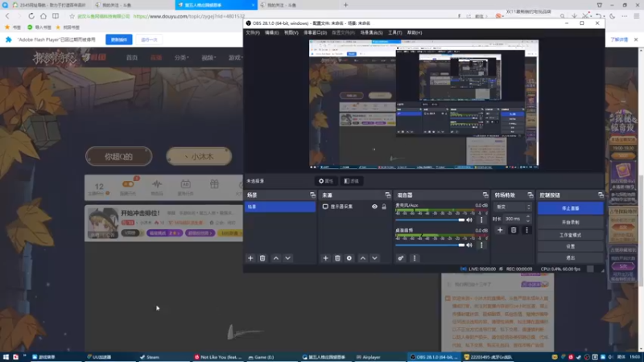The height and width of the screenshot is (362, 644).
Task: Open OBS View menu
Action: point(291,32)
